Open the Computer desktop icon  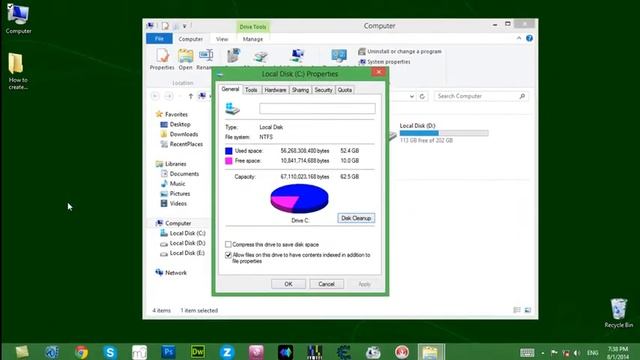coord(18,18)
